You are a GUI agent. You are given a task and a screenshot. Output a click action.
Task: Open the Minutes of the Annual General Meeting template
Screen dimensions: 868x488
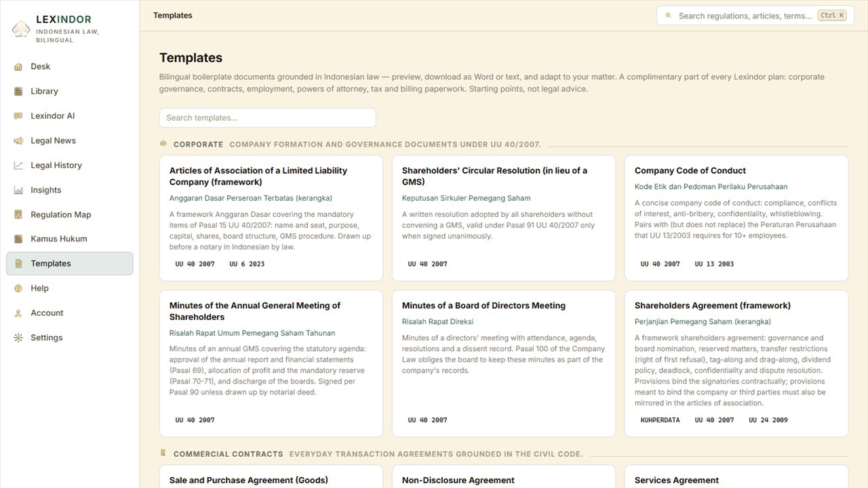pyautogui.click(x=271, y=364)
